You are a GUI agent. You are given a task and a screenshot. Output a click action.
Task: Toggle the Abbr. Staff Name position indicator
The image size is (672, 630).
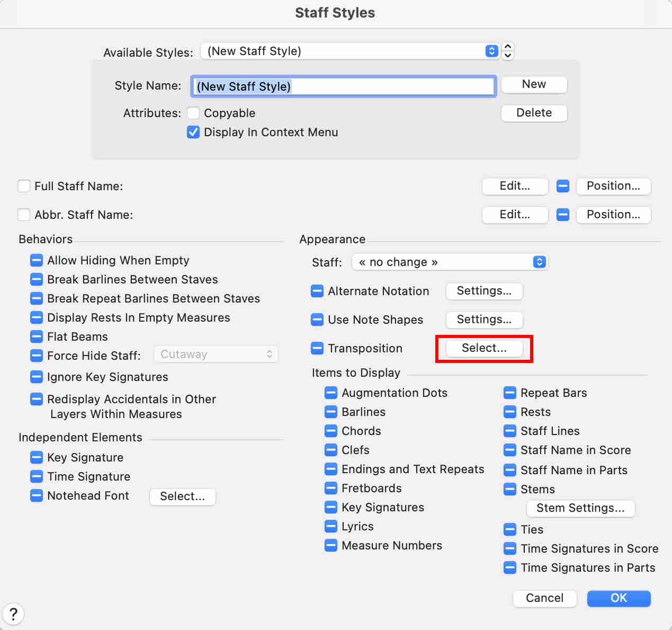coord(563,215)
